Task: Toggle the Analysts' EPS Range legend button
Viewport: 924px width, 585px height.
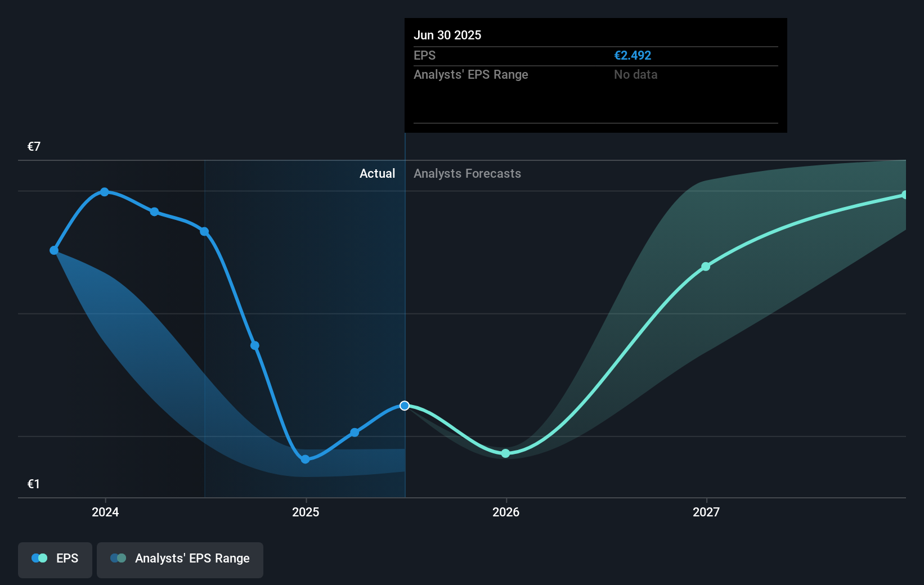Action: 180,559
